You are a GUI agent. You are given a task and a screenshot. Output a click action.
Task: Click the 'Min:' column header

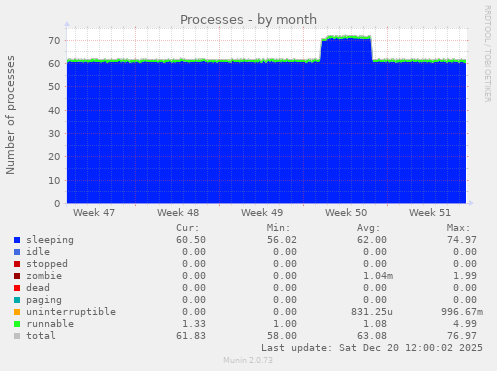point(278,228)
